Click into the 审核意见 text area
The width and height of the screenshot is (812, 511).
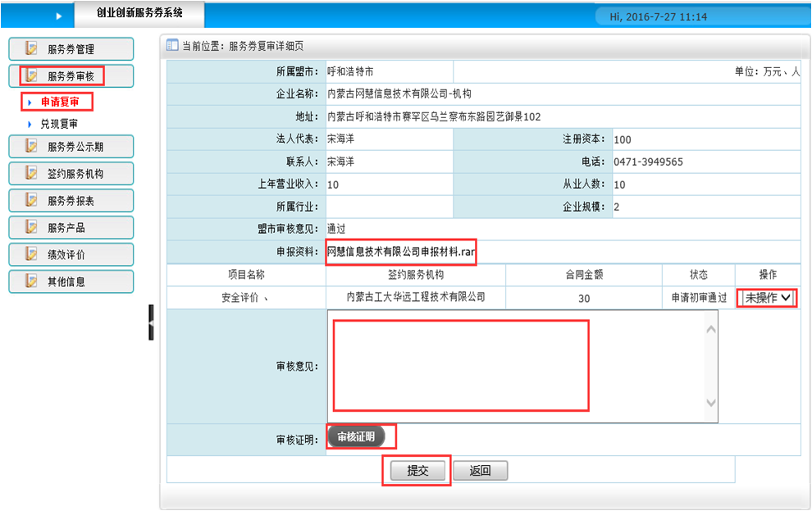tap(522, 367)
